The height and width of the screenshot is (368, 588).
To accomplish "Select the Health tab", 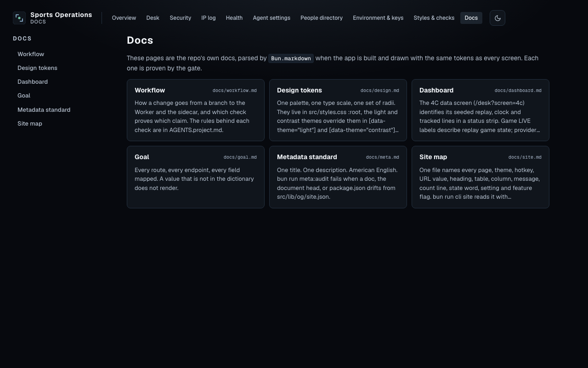I will tap(234, 18).
